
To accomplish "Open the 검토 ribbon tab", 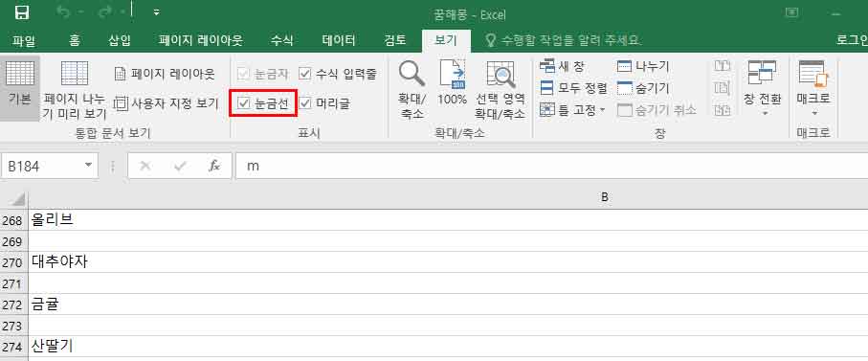I will (x=395, y=40).
